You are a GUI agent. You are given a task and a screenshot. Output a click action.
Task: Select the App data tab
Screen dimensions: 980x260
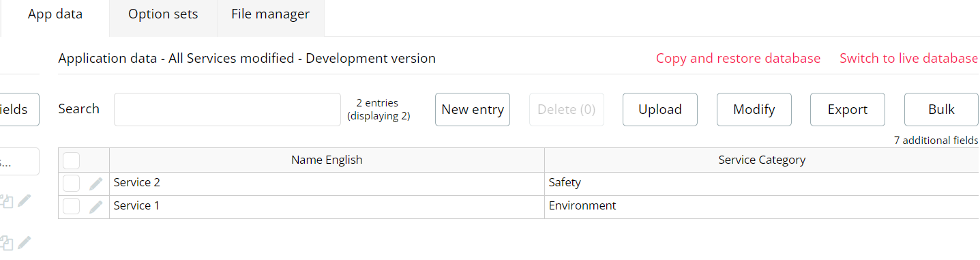[55, 14]
